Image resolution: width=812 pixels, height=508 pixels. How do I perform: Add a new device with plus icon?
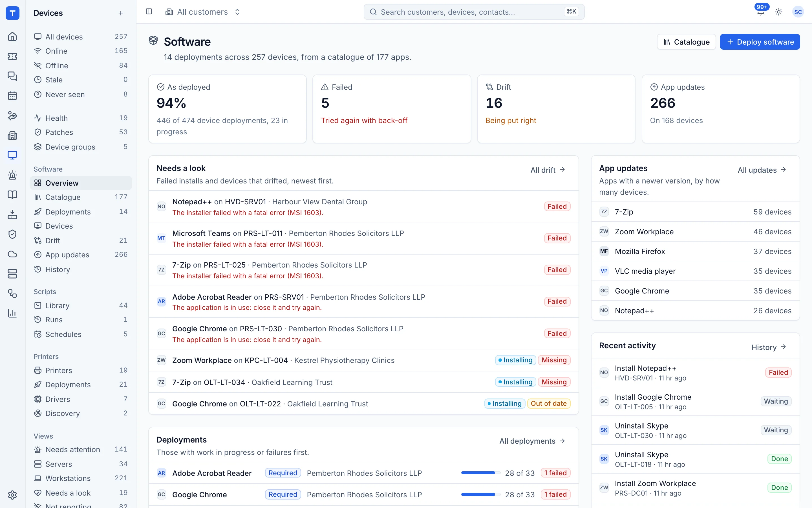(121, 13)
